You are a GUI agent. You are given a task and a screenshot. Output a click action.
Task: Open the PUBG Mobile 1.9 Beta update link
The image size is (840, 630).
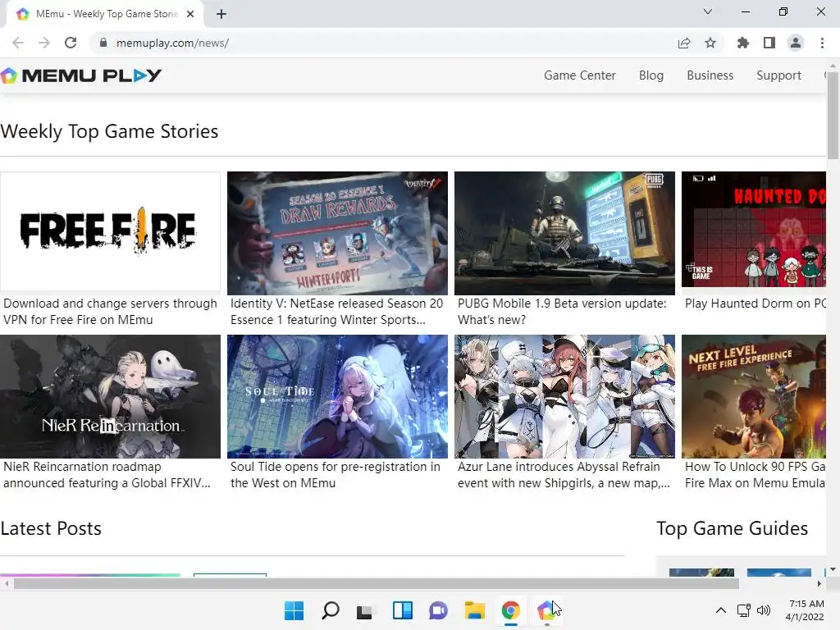pos(562,311)
